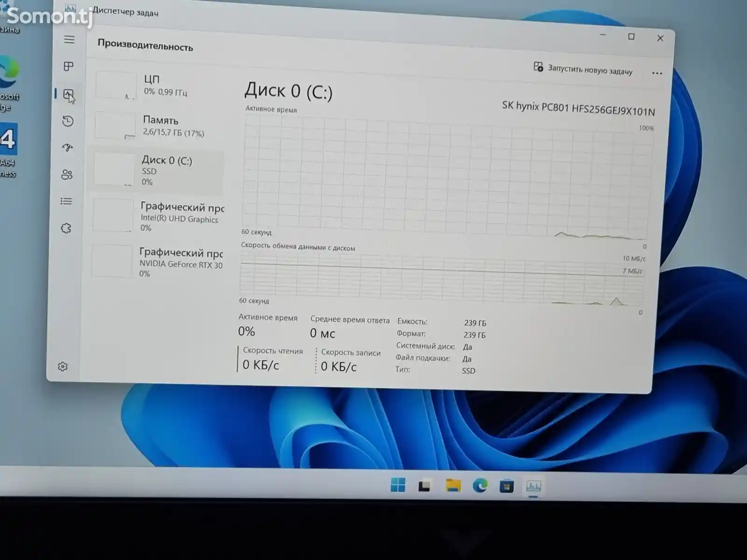The image size is (747, 560).
Task: Open the Processes page icon
Action: coord(69,66)
